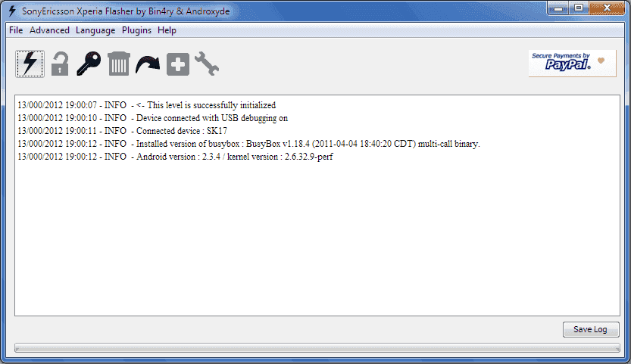Viewport: 631px width, 364px height.
Task: Click the key Root device icon
Action: 89,64
